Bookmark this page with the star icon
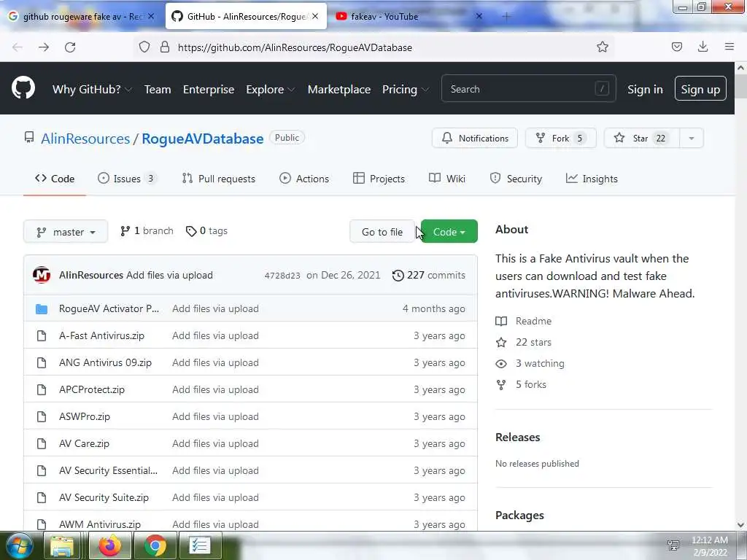Image resolution: width=747 pixels, height=560 pixels. [602, 47]
